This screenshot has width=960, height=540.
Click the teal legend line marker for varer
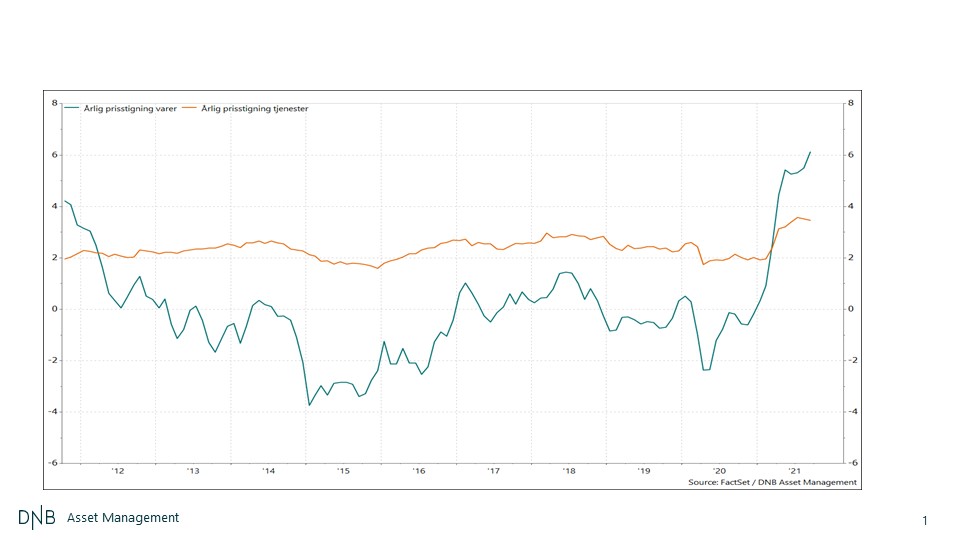click(72, 108)
